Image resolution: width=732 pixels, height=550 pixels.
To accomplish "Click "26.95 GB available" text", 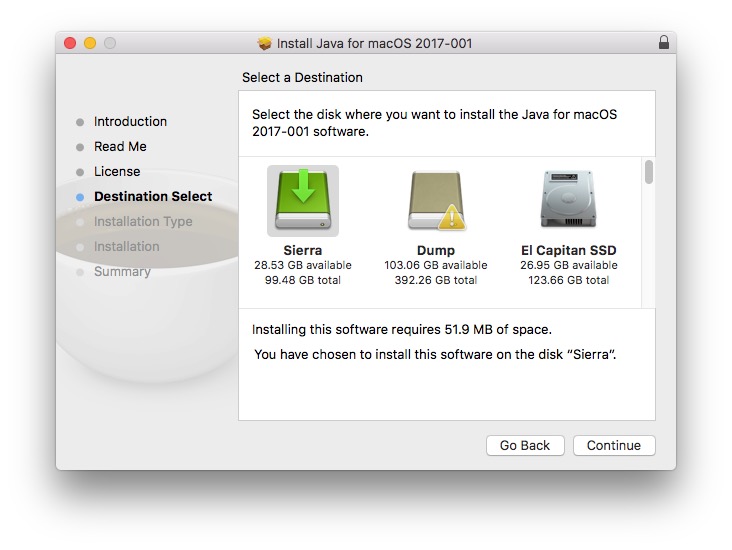I will (x=569, y=265).
